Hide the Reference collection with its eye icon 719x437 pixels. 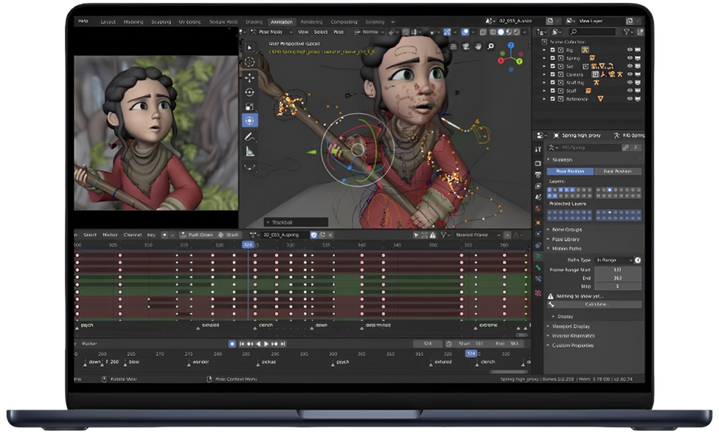click(x=630, y=99)
